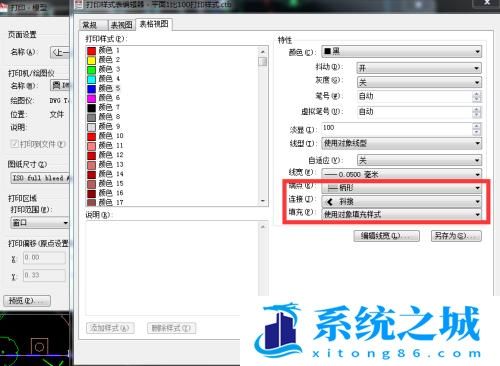500x366 pixels.
Task: Switch to the 表视图 tab
Action: click(x=121, y=25)
